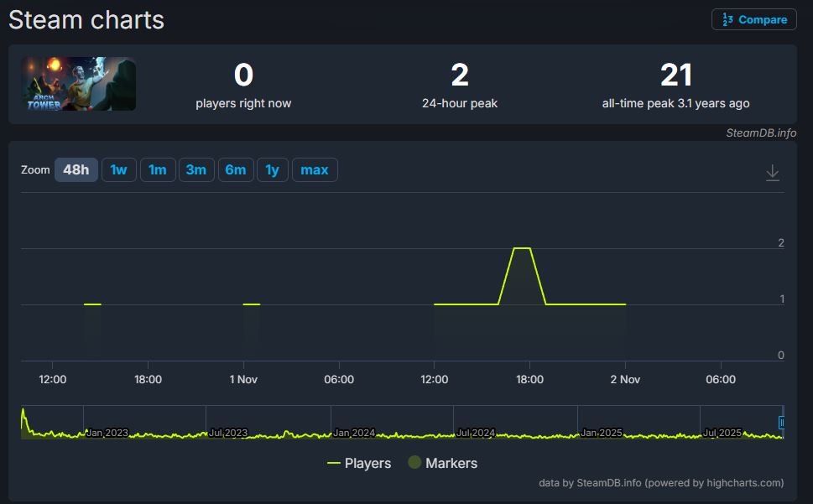813x504 pixels.
Task: Click 'players right now' label
Action: click(243, 103)
